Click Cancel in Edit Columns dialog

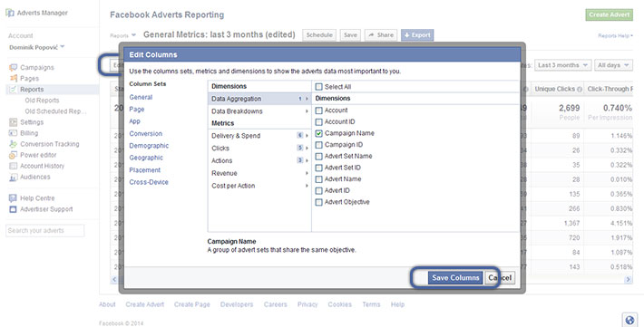pyautogui.click(x=500, y=278)
